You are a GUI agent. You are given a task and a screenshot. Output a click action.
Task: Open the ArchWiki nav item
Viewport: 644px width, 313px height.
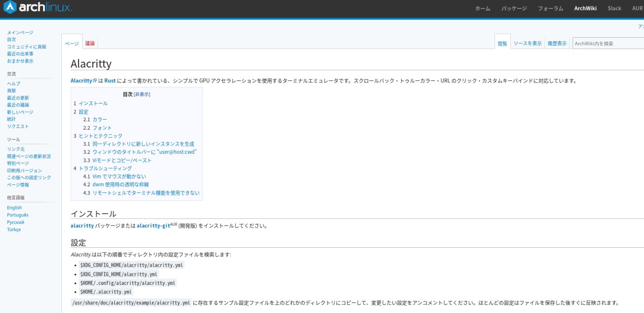point(586,8)
